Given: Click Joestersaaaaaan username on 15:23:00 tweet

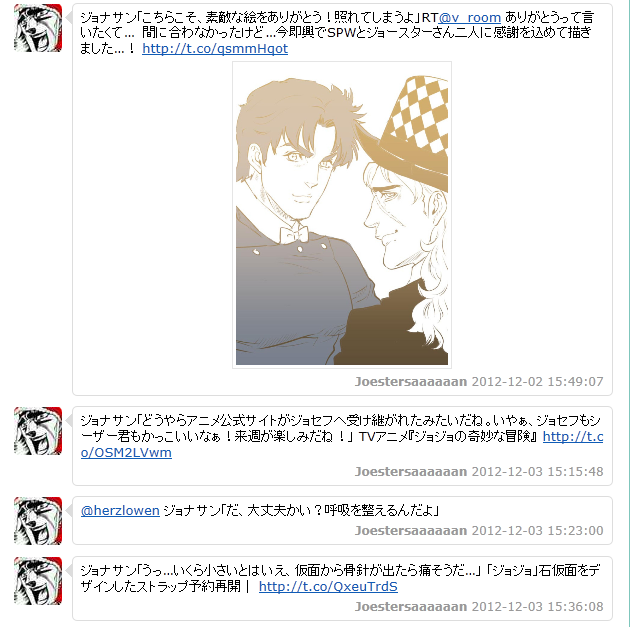Looking at the screenshot, I should tap(411, 531).
